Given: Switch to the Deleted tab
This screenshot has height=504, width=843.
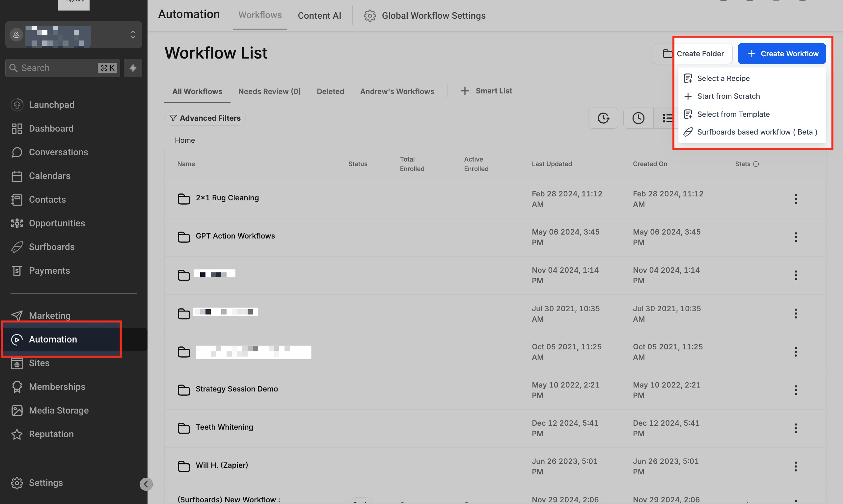Looking at the screenshot, I should [x=330, y=91].
